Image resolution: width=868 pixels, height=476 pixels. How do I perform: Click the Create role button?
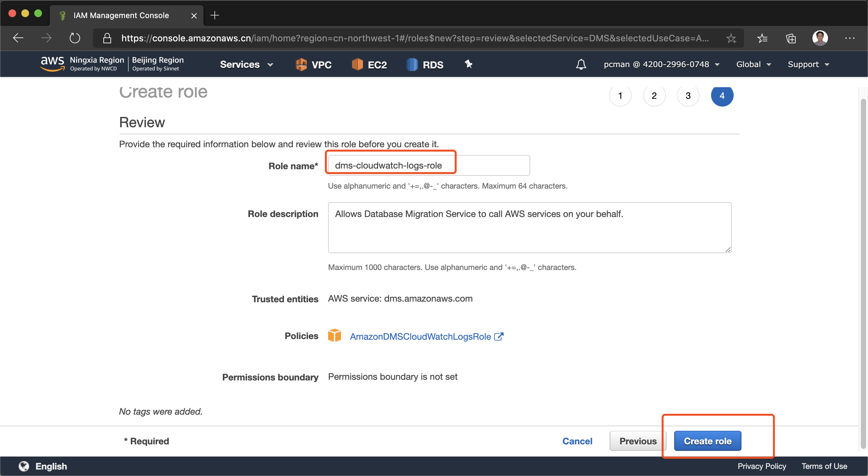tap(707, 441)
